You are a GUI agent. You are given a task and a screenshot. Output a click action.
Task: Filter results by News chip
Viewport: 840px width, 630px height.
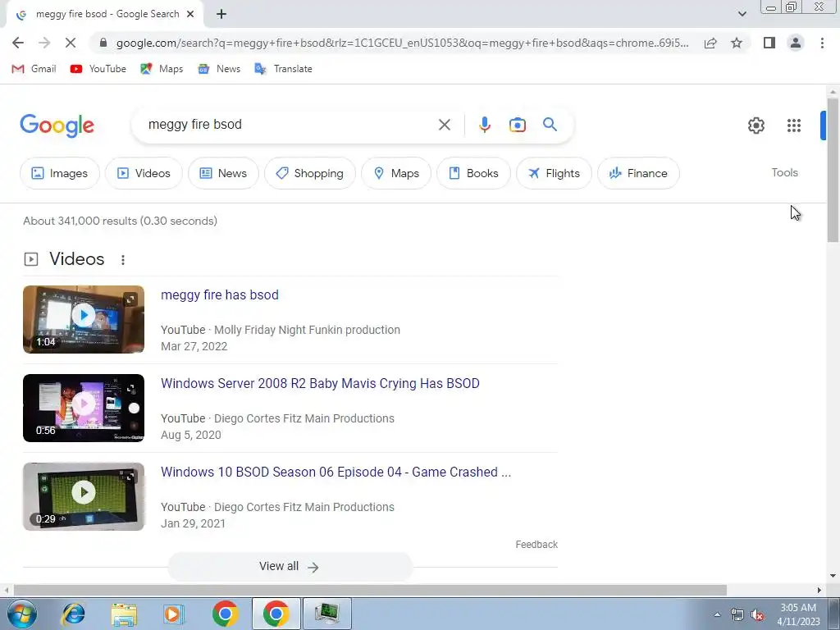pos(223,173)
